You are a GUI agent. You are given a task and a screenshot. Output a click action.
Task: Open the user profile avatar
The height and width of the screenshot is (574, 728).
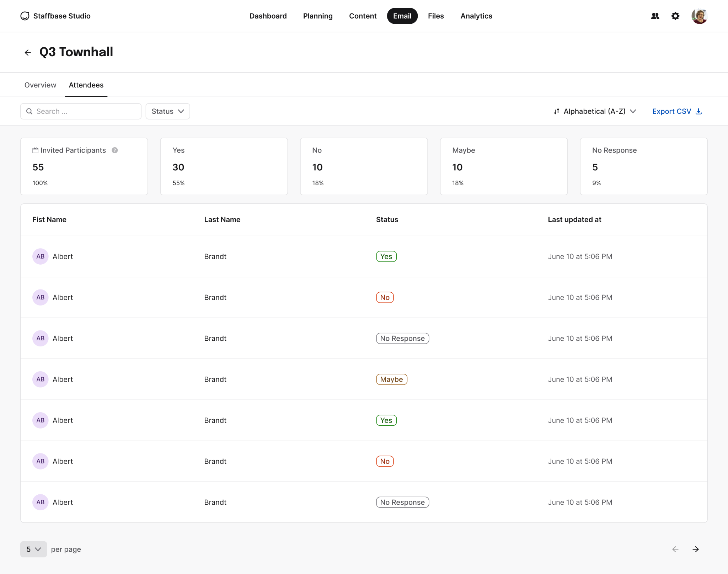699,16
